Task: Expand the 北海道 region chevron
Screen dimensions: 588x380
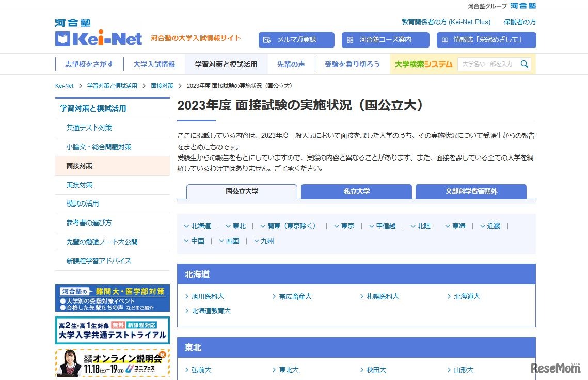Action: [x=187, y=226]
